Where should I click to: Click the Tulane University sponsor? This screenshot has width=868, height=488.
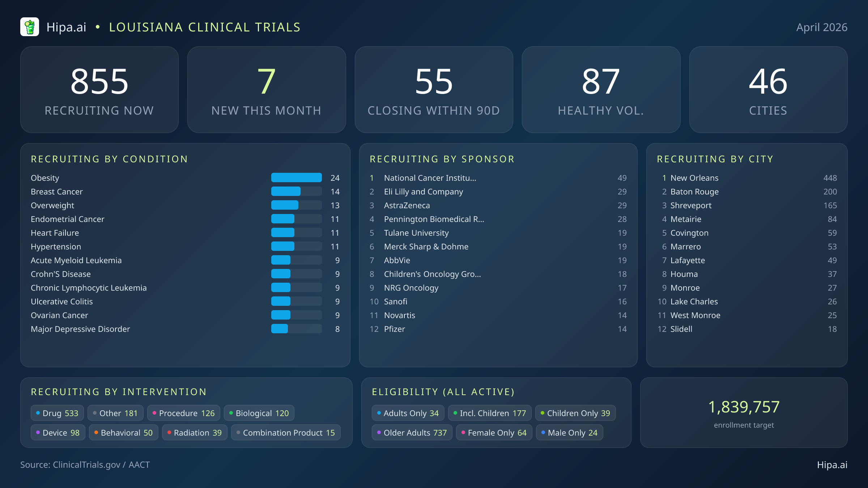[x=498, y=233]
